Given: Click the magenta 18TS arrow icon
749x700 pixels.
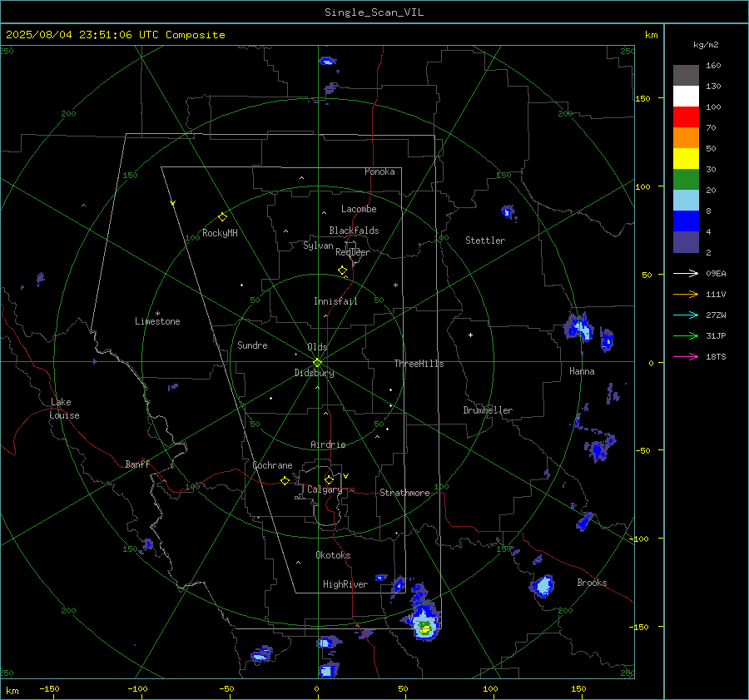Looking at the screenshot, I should (x=686, y=356).
